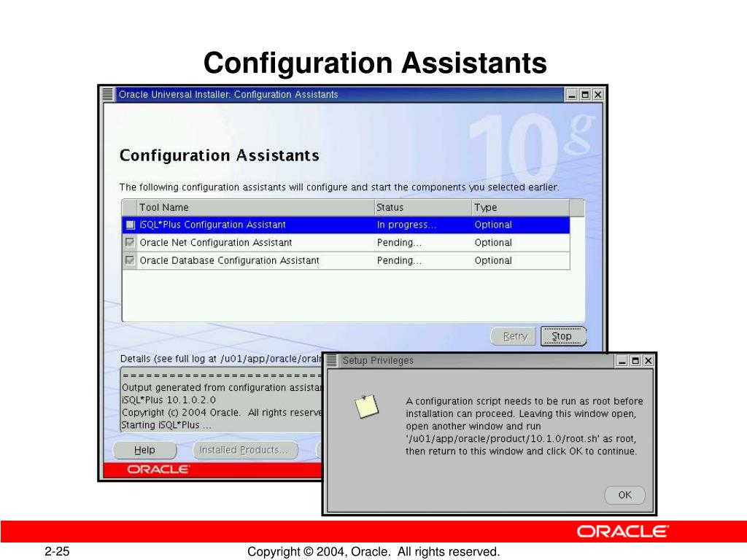
Task: Click the Oracle Universal Installer title bar
Action: pyautogui.click(x=339, y=94)
